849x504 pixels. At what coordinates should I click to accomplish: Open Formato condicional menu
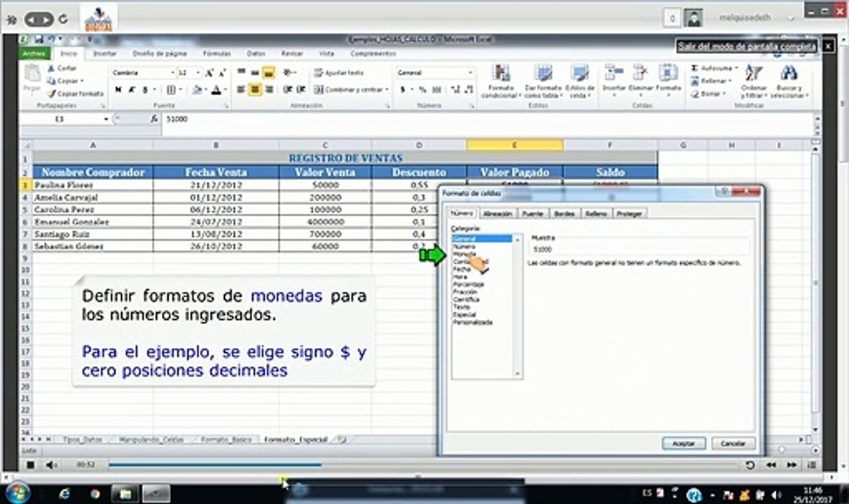coord(502,81)
